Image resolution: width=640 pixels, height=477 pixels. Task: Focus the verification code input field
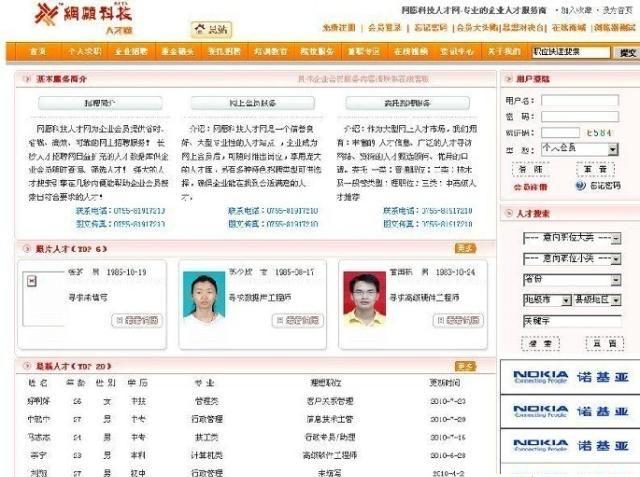(x=560, y=133)
